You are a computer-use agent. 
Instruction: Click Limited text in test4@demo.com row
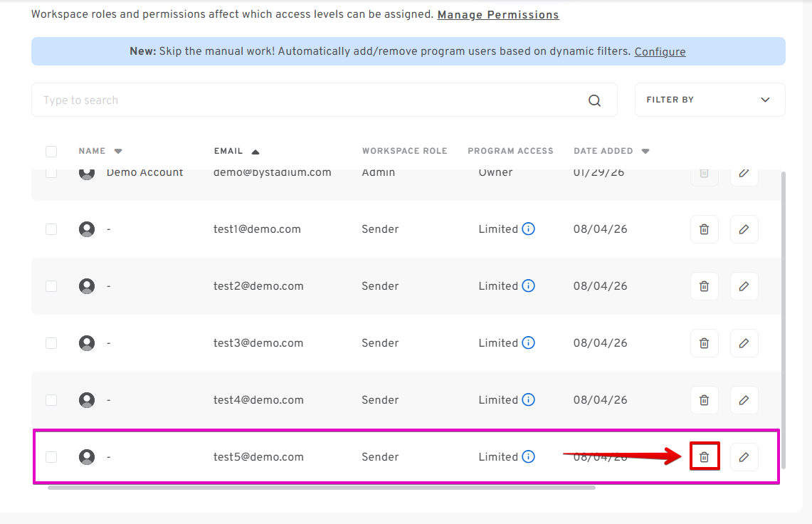[498, 400]
